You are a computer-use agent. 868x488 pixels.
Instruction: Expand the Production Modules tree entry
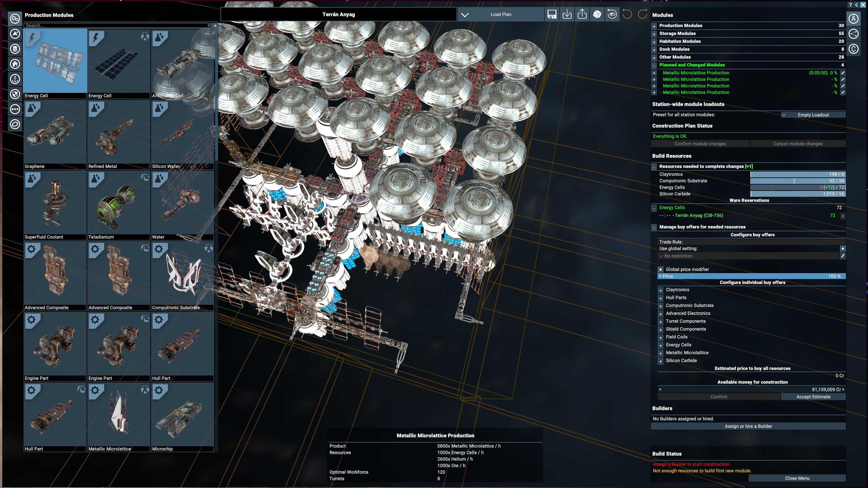coord(654,26)
